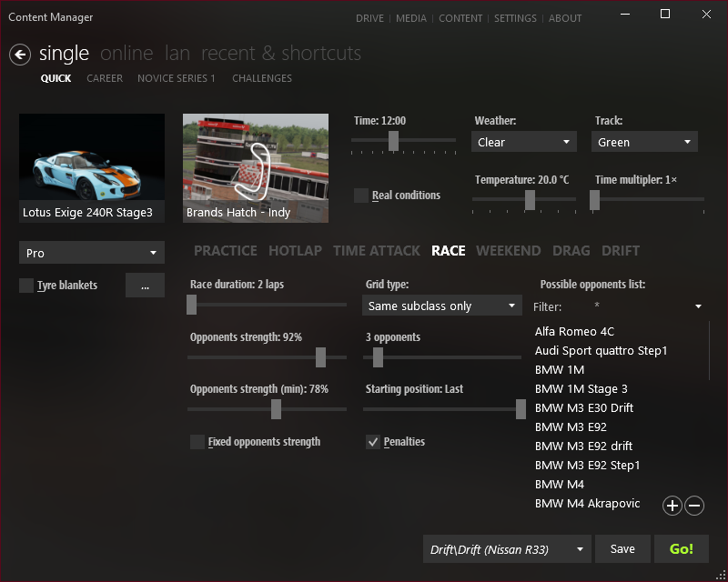Select TIME ATTACK mode

377,251
